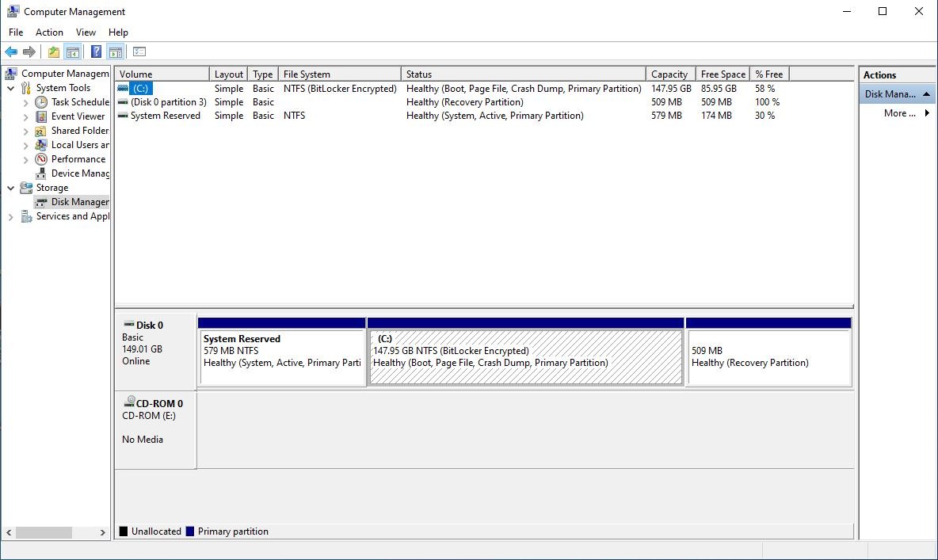938x560 pixels.
Task: Expand the Event Viewer tree node
Action: [x=25, y=117]
